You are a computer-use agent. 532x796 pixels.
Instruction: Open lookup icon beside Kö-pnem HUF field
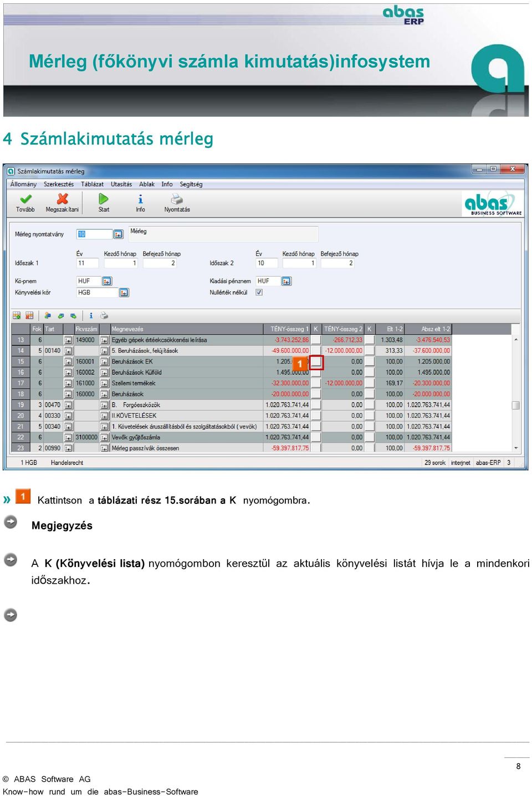(x=107, y=281)
